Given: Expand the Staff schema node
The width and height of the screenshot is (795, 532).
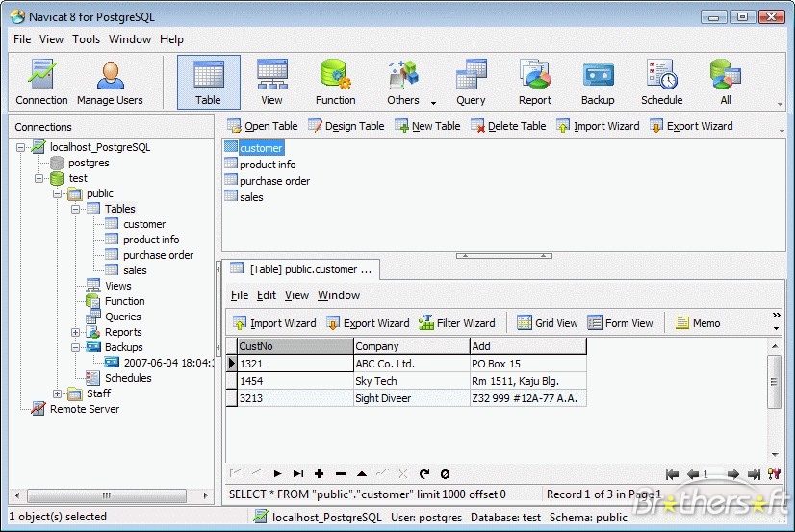Looking at the screenshot, I should pos(58,393).
